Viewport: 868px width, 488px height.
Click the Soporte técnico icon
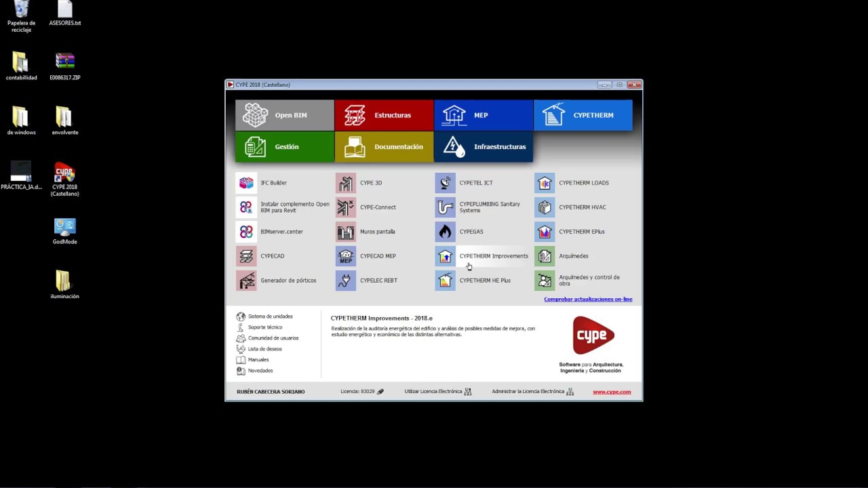tap(241, 327)
